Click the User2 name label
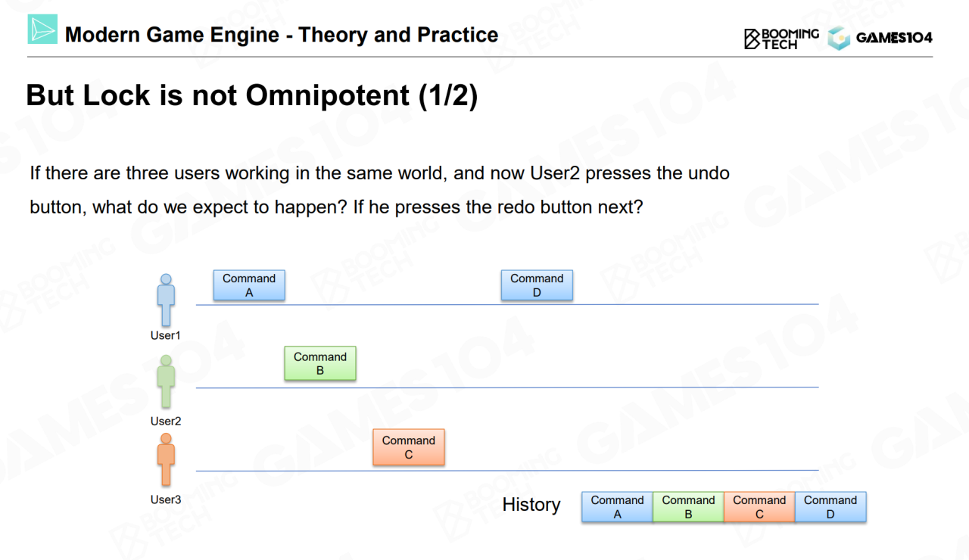 (x=166, y=421)
